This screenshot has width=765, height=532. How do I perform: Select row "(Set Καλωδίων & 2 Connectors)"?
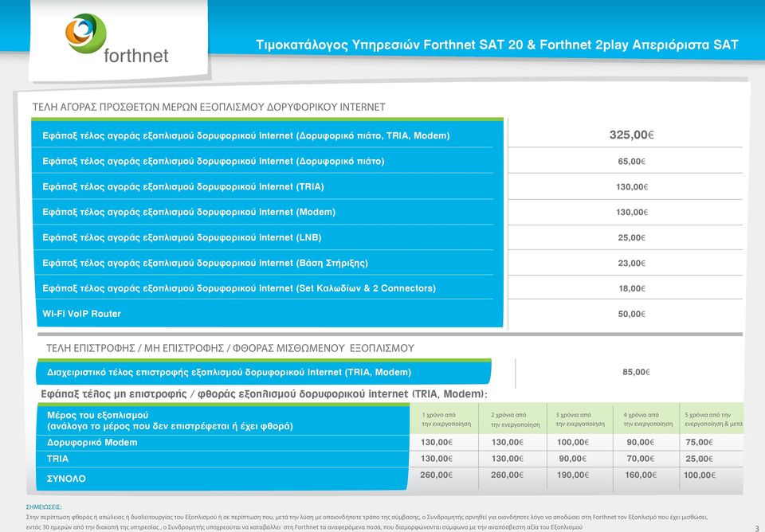[267, 288]
